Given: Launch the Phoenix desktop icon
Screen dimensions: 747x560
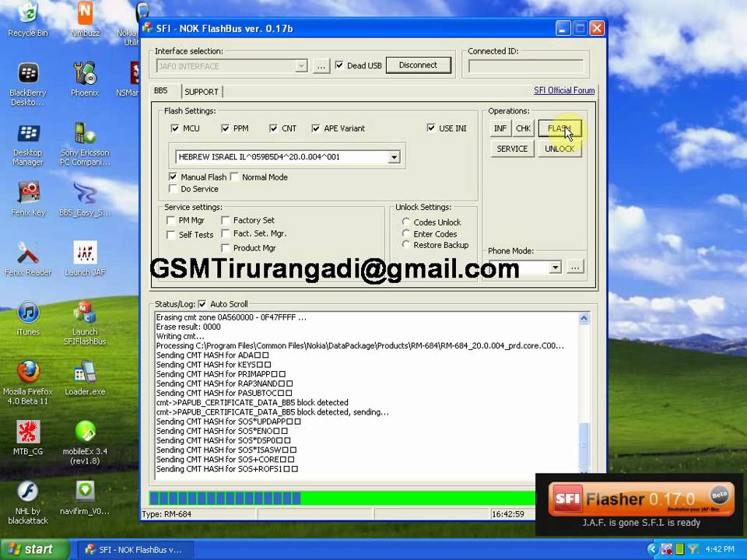Looking at the screenshot, I should click(x=85, y=79).
